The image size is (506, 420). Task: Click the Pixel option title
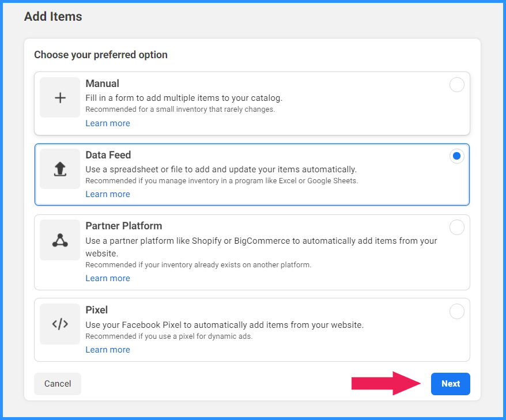point(96,310)
